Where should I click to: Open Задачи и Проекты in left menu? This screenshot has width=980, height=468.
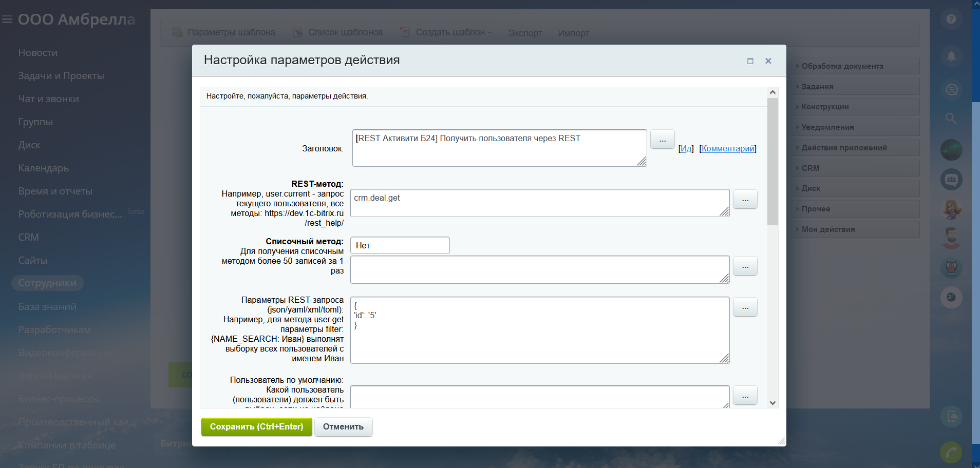61,76
